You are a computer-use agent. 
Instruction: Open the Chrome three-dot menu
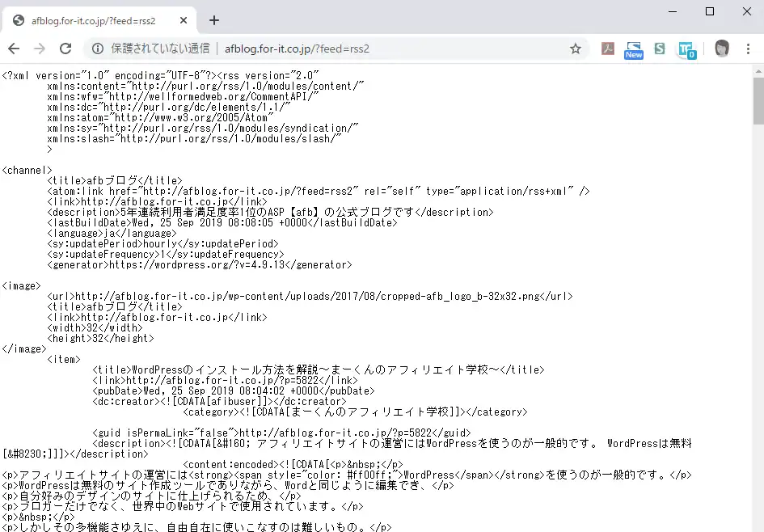point(748,49)
